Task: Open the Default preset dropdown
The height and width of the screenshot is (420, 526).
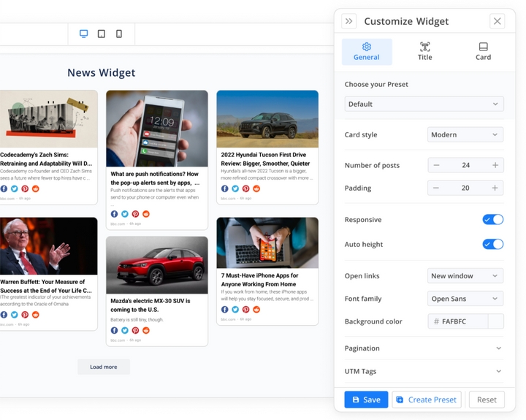Action: pyautogui.click(x=424, y=104)
